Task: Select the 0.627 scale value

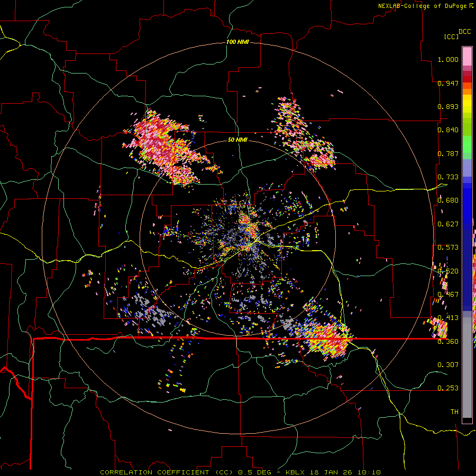Action: pos(448,224)
